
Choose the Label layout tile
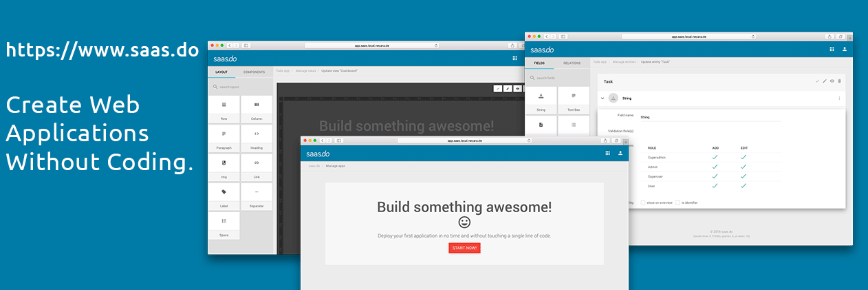pyautogui.click(x=224, y=196)
